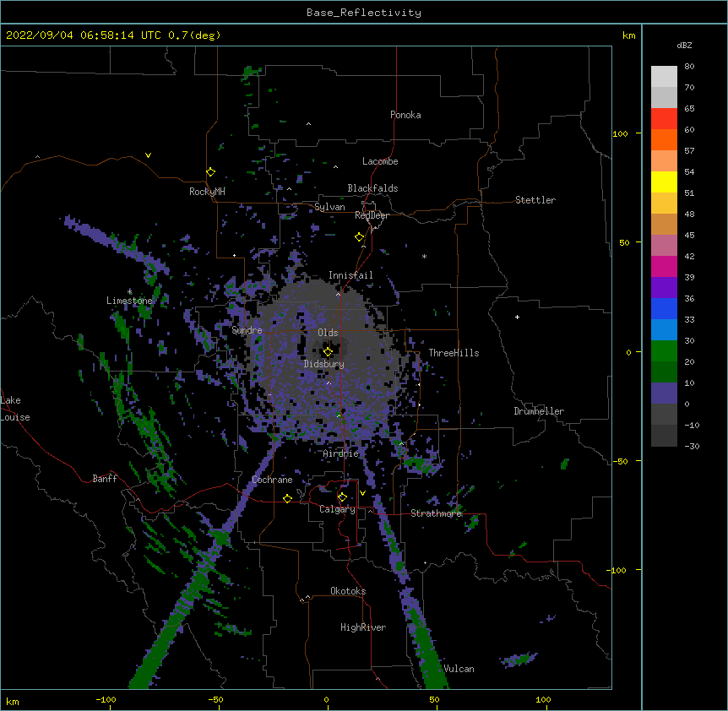This screenshot has height=711, width=728.
Task: Pick the orange 60-57 dBZ legend swatch
Action: tap(664, 139)
